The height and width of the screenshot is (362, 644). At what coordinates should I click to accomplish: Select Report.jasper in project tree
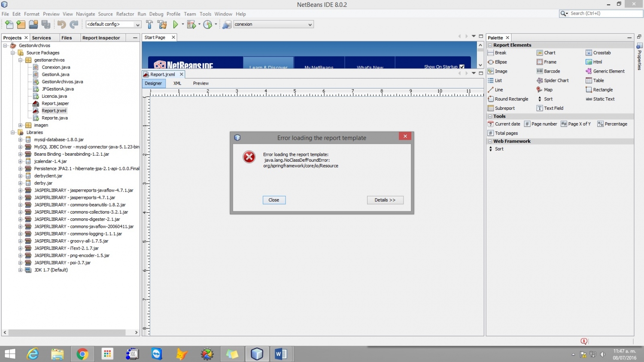coord(55,103)
